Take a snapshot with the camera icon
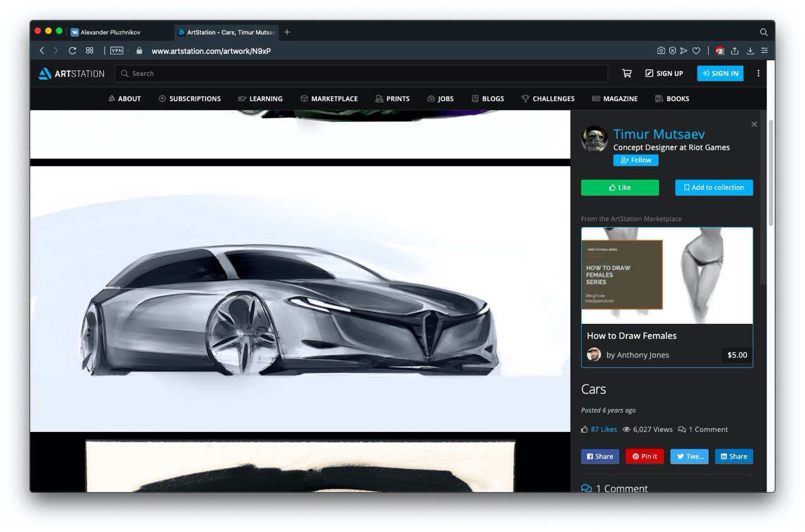The image size is (805, 532). [661, 51]
